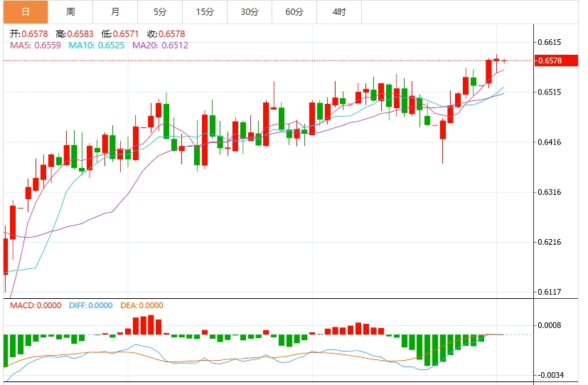
Task: Click the 0.6117 price axis label
Action: pyautogui.click(x=550, y=292)
